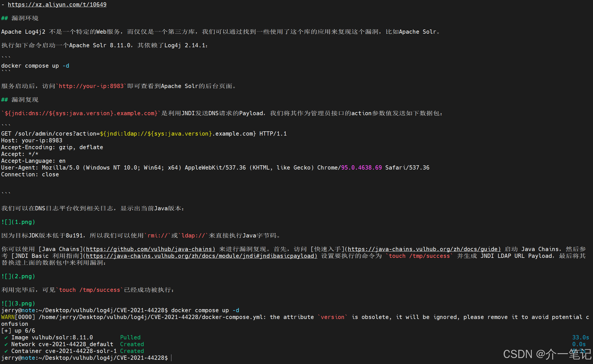Image resolution: width=593 pixels, height=364 pixels.
Task: Click the yellow WARN label in compose output
Action: tap(8, 317)
